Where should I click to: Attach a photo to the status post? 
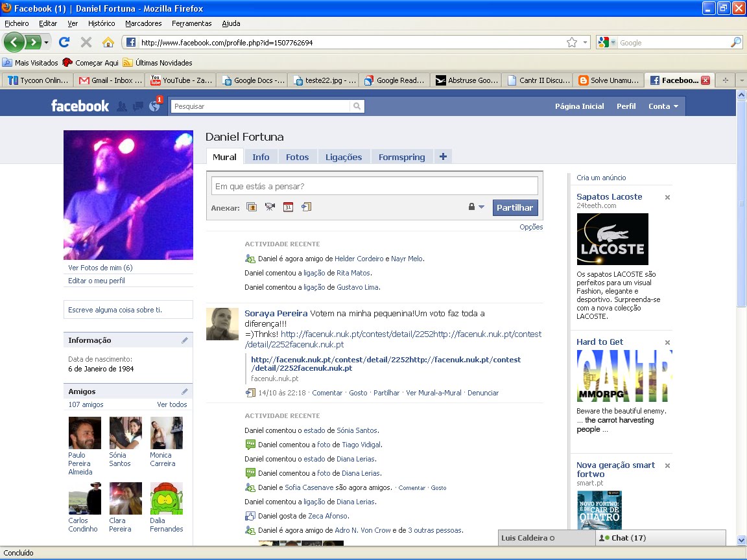click(252, 207)
